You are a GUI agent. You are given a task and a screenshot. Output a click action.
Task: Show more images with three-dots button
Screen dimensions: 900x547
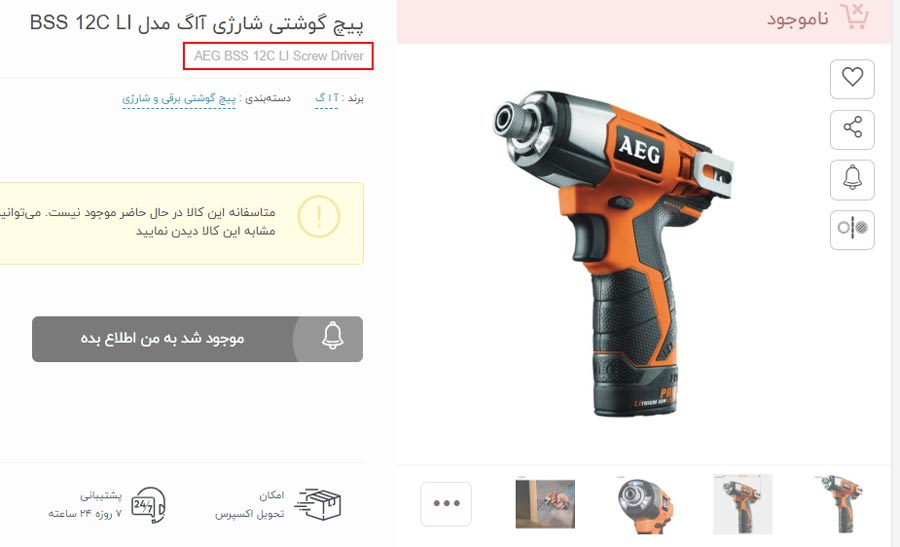(446, 504)
